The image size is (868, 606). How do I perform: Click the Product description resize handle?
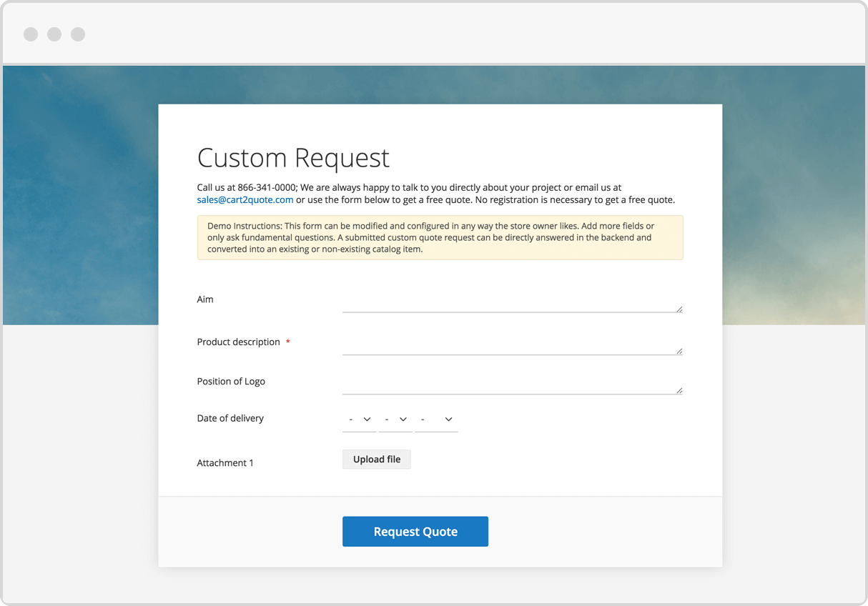(x=679, y=352)
